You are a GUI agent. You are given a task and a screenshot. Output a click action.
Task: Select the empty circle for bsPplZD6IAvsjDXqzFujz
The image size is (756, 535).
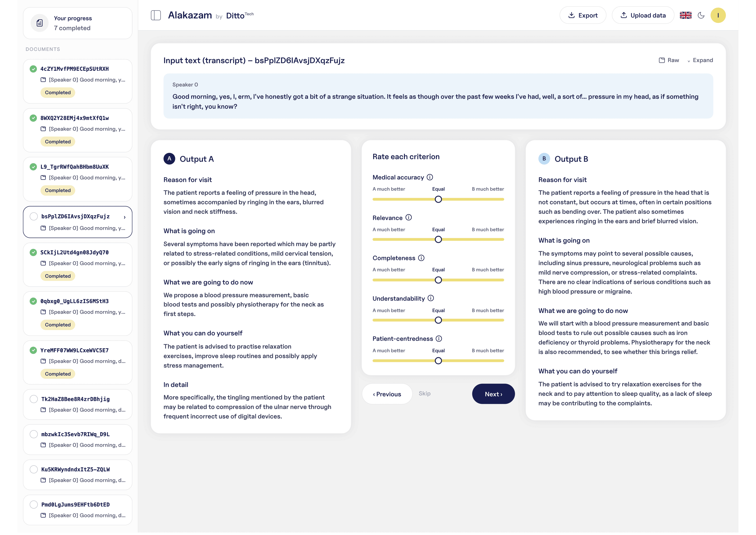click(x=34, y=216)
